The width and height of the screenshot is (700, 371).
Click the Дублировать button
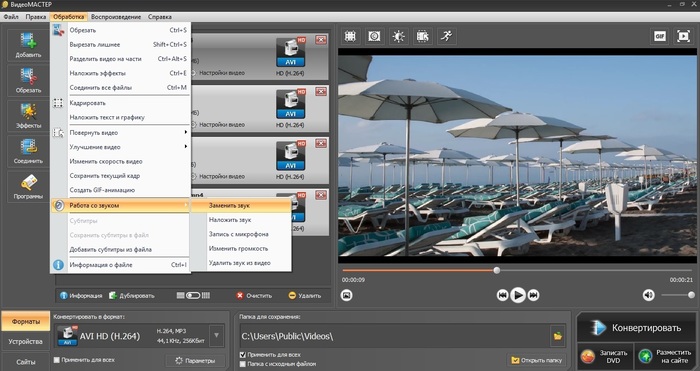point(132,296)
